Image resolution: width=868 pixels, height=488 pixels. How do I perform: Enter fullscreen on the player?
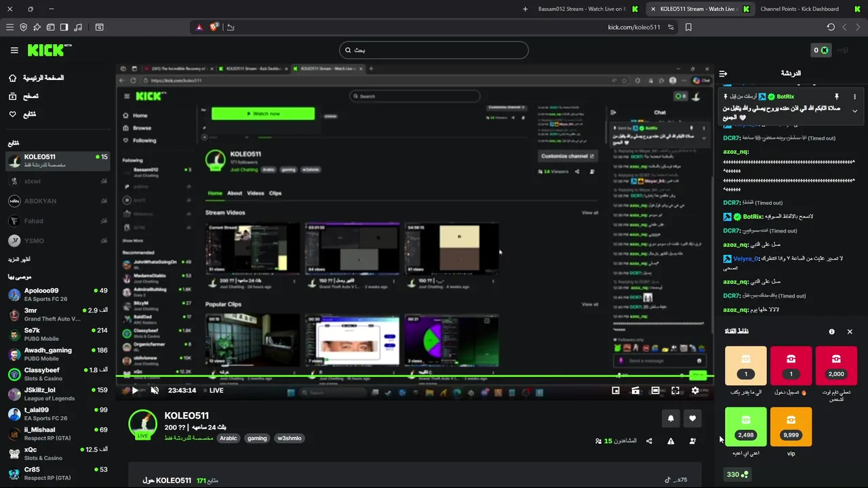tap(675, 390)
